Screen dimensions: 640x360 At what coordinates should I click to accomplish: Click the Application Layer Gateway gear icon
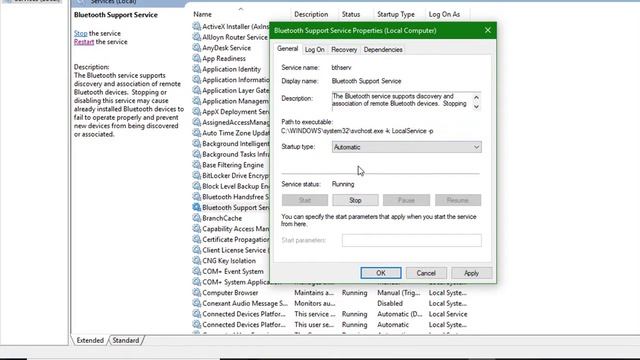pyautogui.click(x=196, y=90)
